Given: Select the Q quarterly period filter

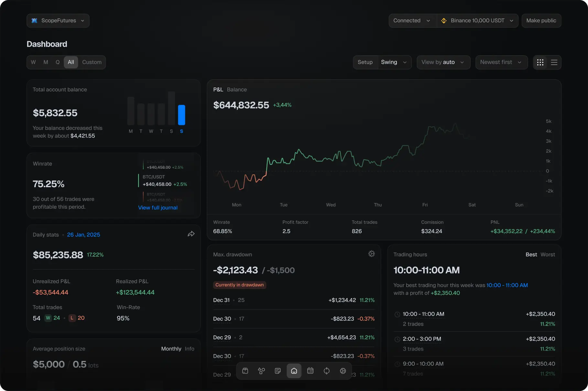Looking at the screenshot, I should [58, 62].
